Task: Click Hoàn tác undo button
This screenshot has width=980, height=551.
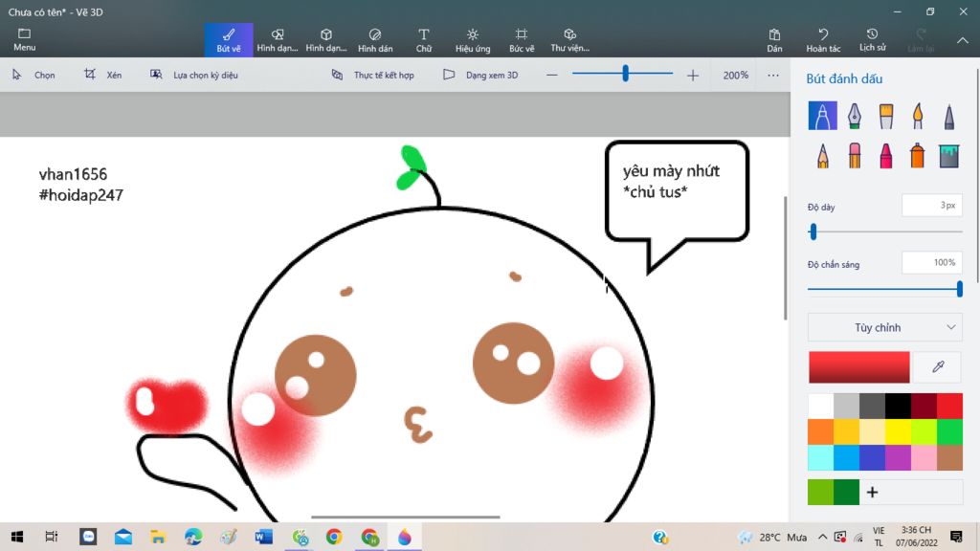Action: (x=823, y=40)
